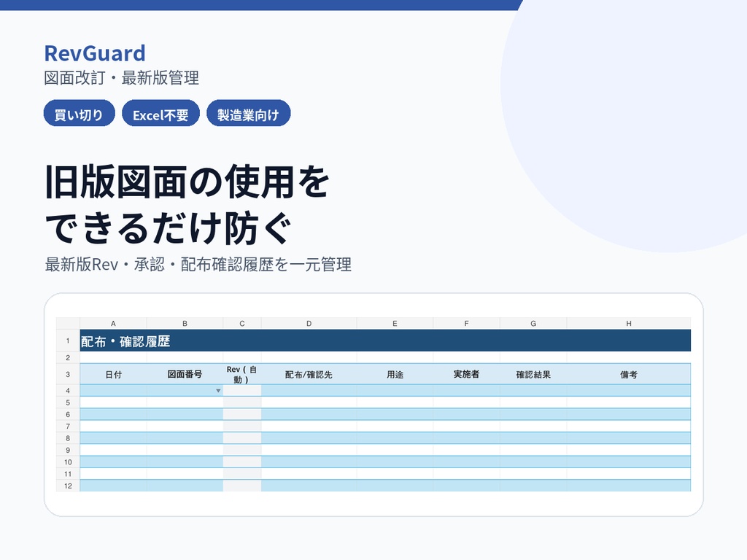The height and width of the screenshot is (560, 747).
Task: Select spreadsheet column E header
Action: tap(395, 323)
